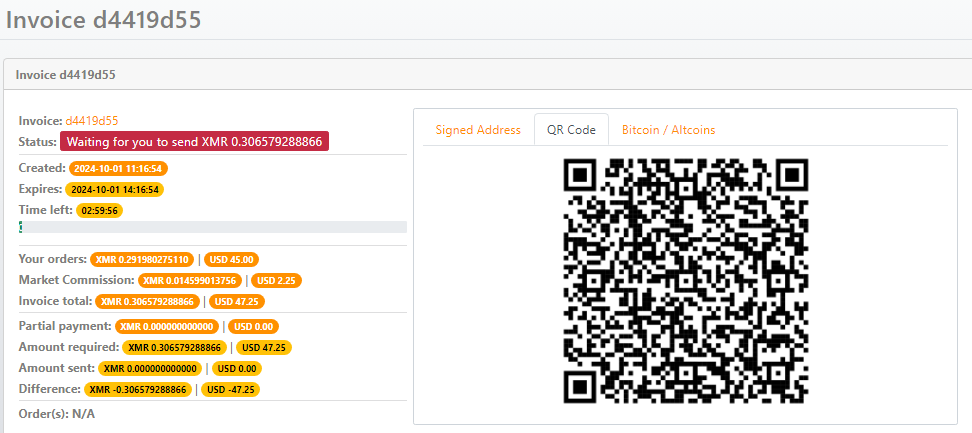Open invoice link d4419d55
Screen dimensions: 972x433
point(92,121)
